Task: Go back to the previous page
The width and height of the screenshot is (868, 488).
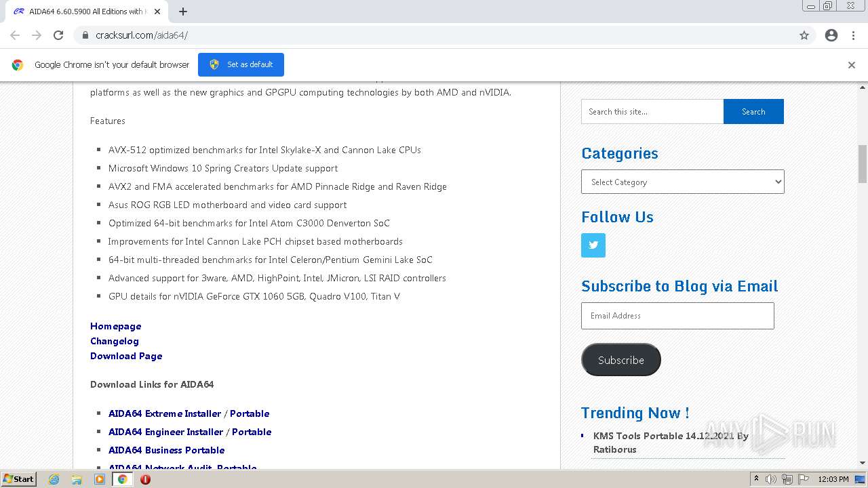Action: tap(15, 35)
